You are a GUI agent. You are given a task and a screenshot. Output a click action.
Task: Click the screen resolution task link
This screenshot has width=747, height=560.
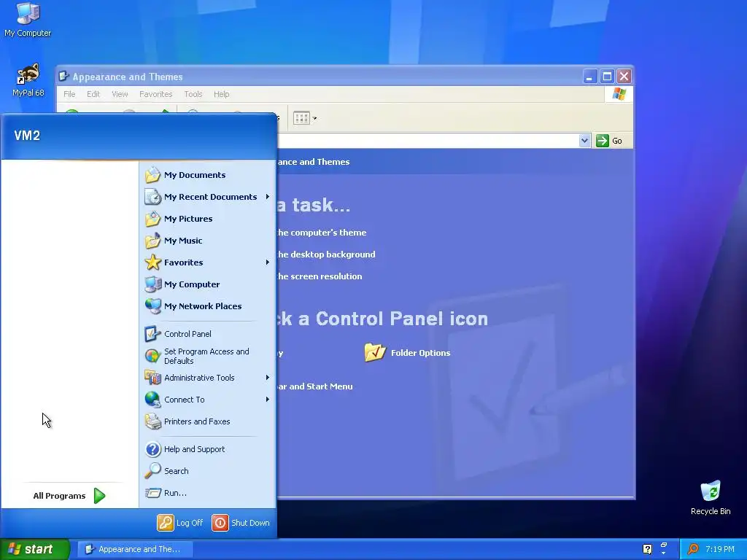pyautogui.click(x=320, y=276)
